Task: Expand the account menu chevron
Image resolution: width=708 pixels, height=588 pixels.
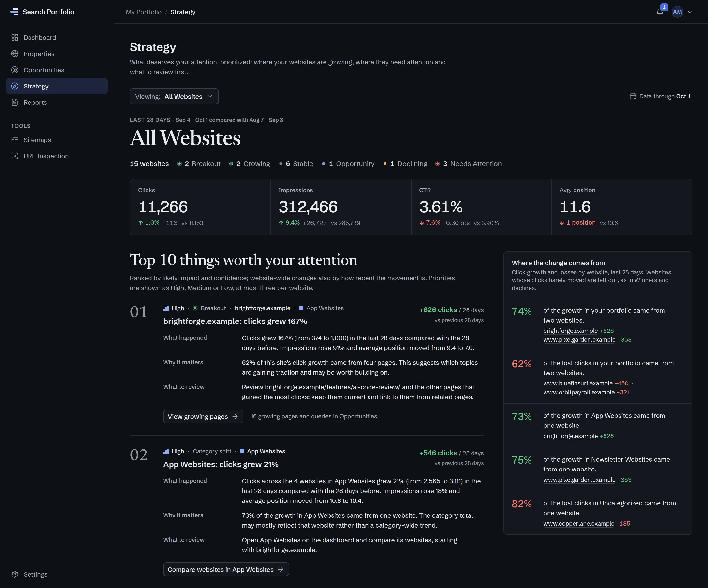Action: pos(690,12)
